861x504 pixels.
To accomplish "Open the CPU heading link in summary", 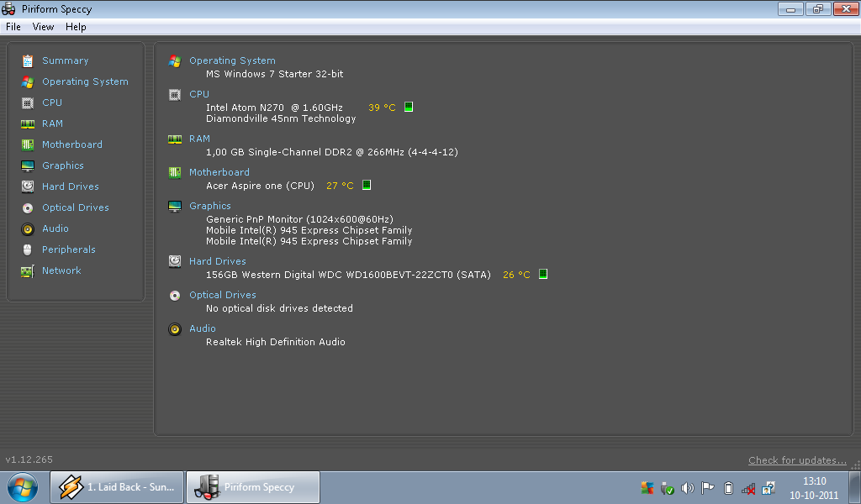I will [x=199, y=94].
